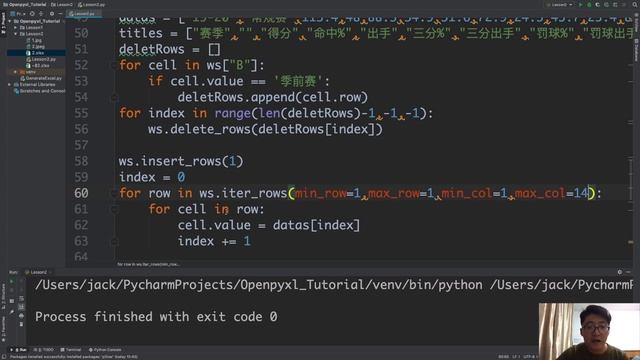This screenshot has width=640, height=360.
Task: Open the Favorites tool window side tab
Action: point(3,329)
